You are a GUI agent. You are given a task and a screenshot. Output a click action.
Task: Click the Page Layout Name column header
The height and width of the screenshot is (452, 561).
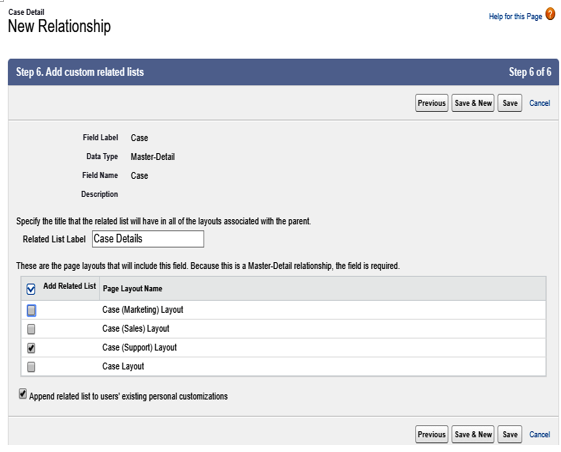tap(132, 288)
